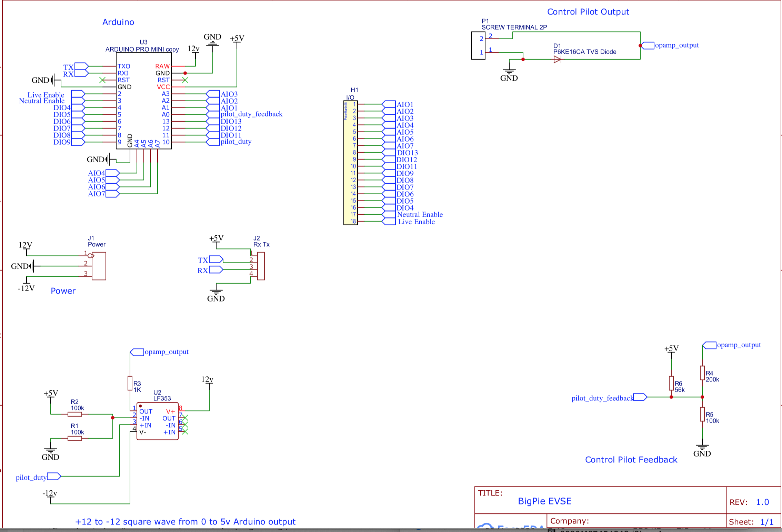
Task: Select the U2 LF353 op-amp chip
Action: point(157,421)
